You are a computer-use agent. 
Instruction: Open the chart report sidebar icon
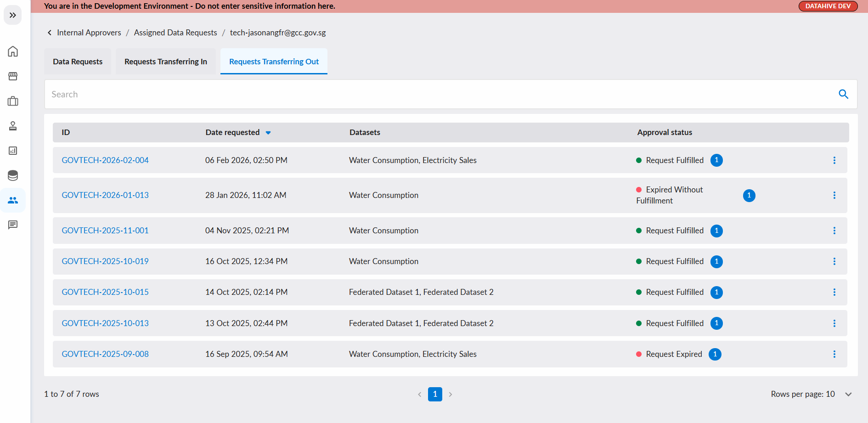pos(13,151)
